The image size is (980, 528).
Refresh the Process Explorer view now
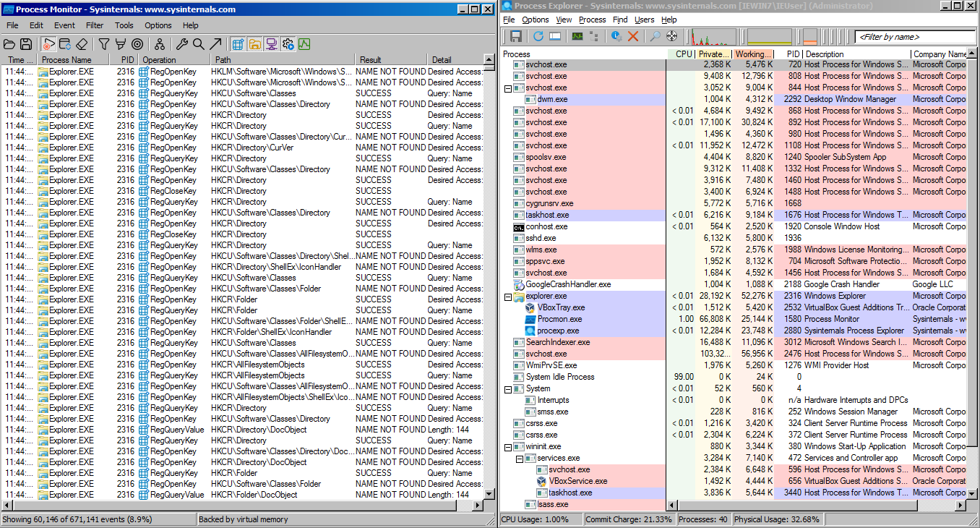538,35
